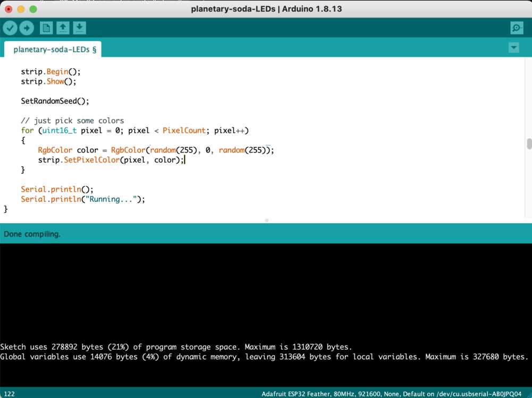The image size is (532, 398).
Task: Click the 'PixelCount' word in the for loop
Action: [x=184, y=131]
